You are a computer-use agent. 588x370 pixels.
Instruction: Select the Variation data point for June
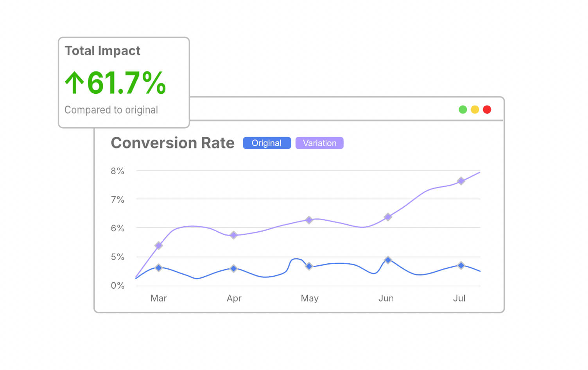pos(388,217)
